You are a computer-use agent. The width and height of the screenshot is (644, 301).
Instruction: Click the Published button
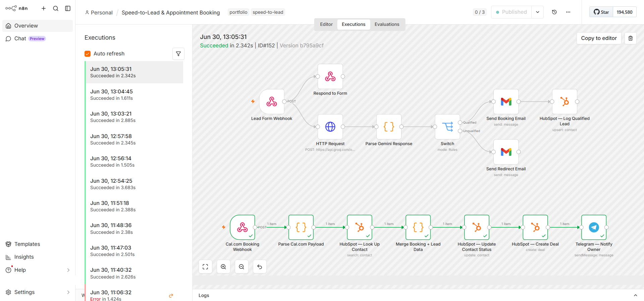click(x=511, y=12)
